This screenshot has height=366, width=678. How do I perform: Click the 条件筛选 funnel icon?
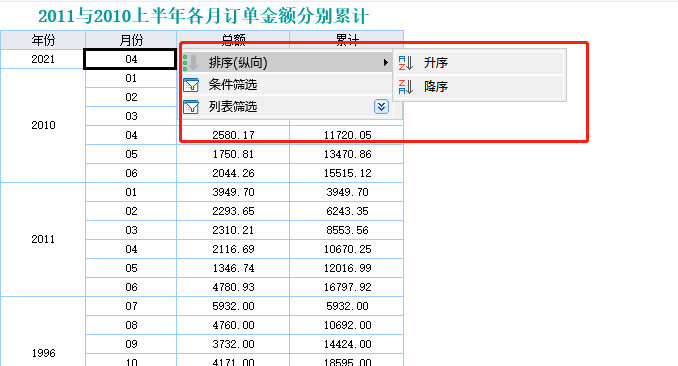(191, 85)
